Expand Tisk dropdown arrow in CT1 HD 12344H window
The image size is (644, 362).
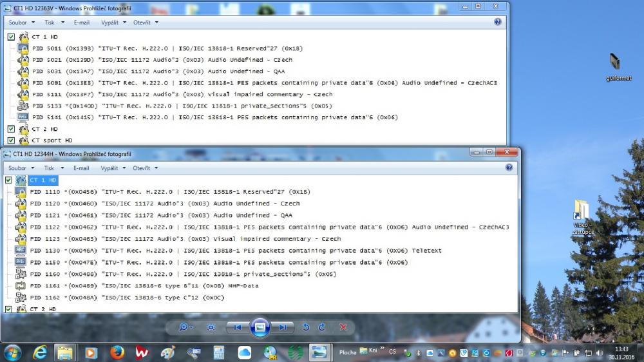click(62, 168)
